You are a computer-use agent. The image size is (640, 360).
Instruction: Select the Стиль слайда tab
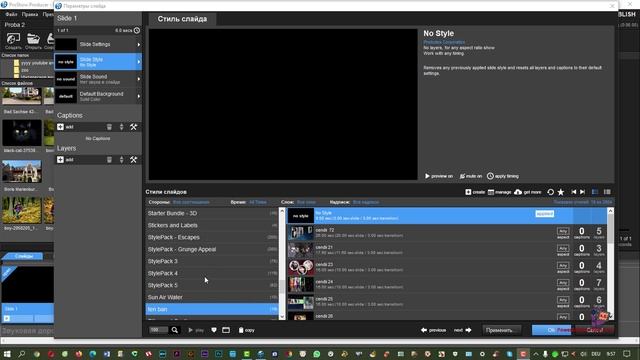[x=182, y=19]
